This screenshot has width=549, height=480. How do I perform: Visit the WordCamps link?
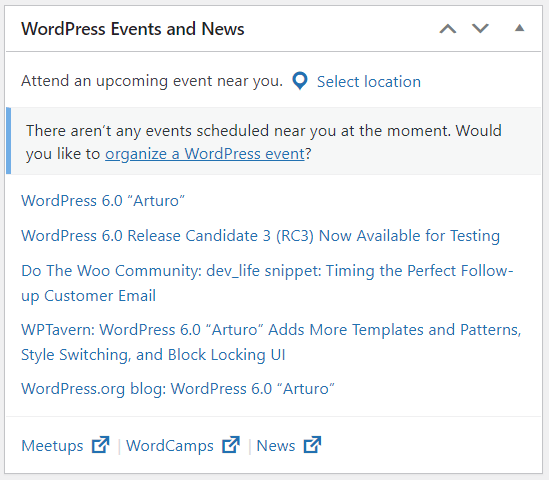170,446
